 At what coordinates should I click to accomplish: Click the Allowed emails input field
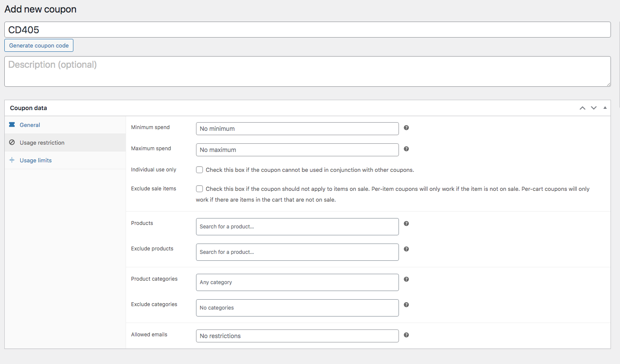pos(297,336)
